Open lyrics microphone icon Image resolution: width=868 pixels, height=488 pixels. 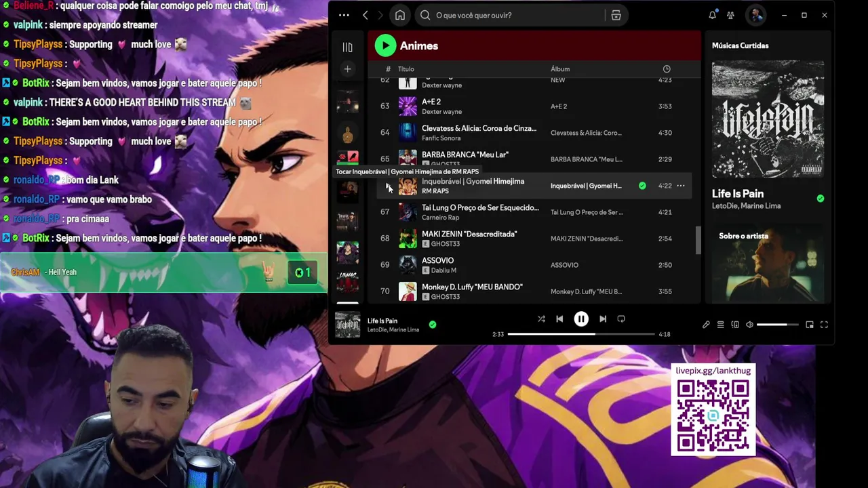point(706,325)
